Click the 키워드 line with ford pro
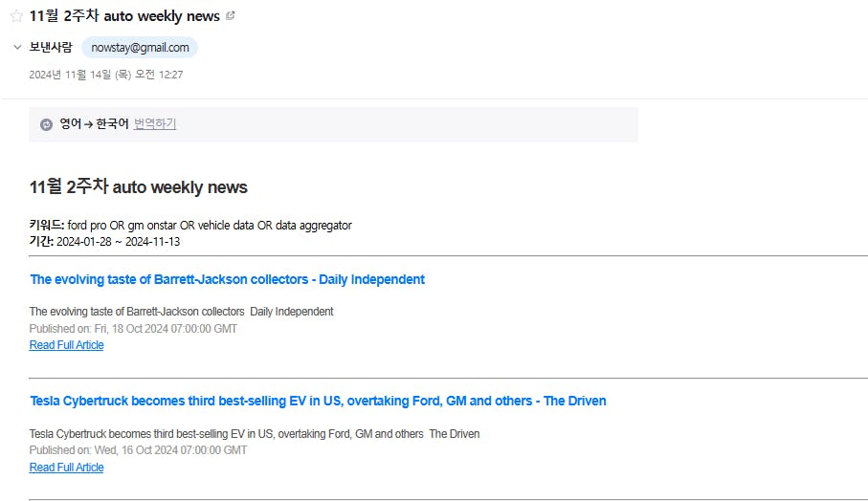Viewport: 868px width, 501px height. coord(190,225)
